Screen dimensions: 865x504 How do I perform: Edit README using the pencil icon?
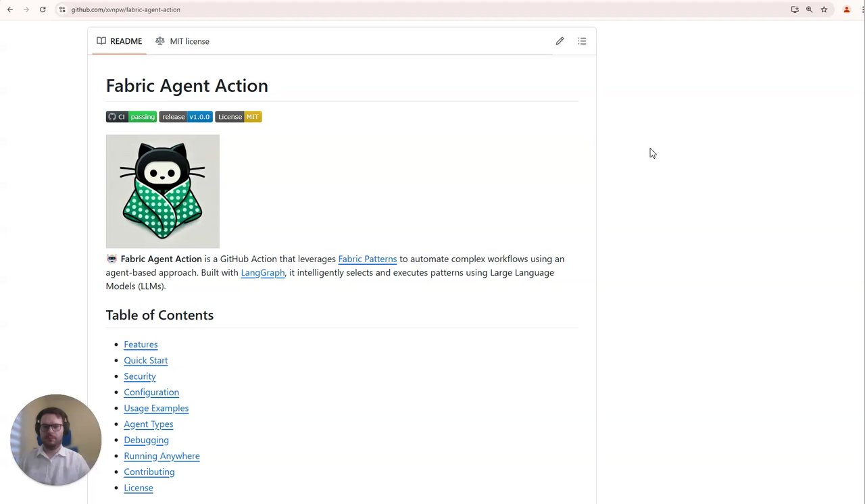[x=560, y=41]
